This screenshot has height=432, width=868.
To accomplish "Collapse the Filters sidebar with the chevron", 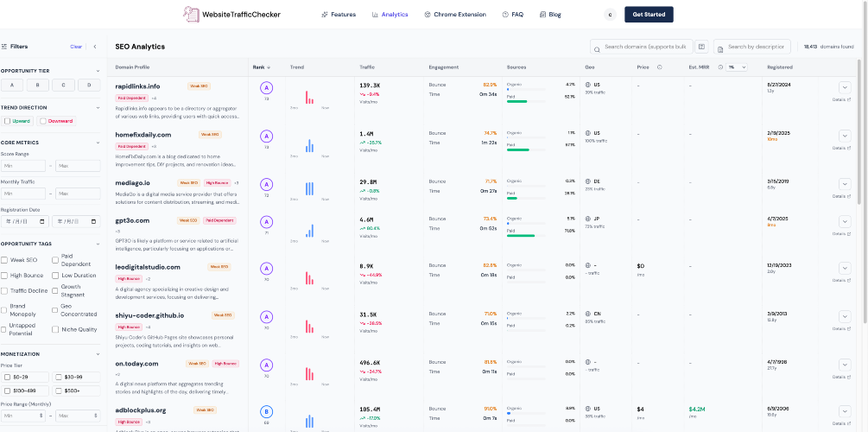I will (94, 47).
